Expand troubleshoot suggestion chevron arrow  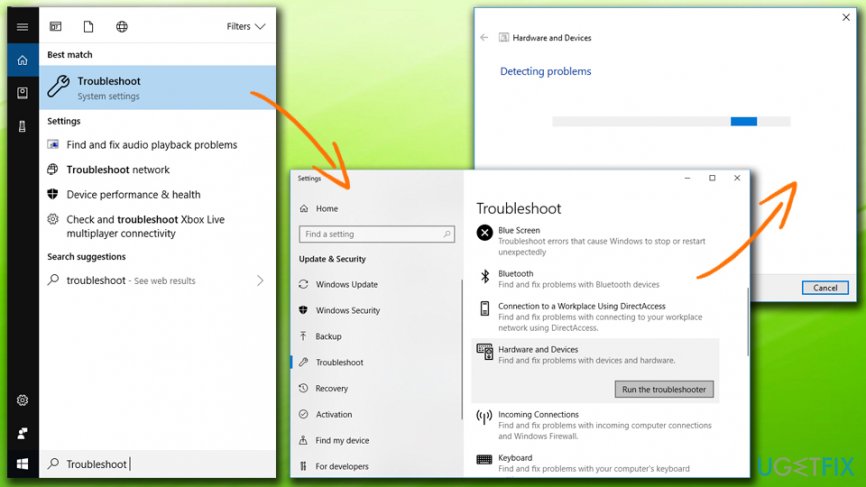pyautogui.click(x=260, y=280)
